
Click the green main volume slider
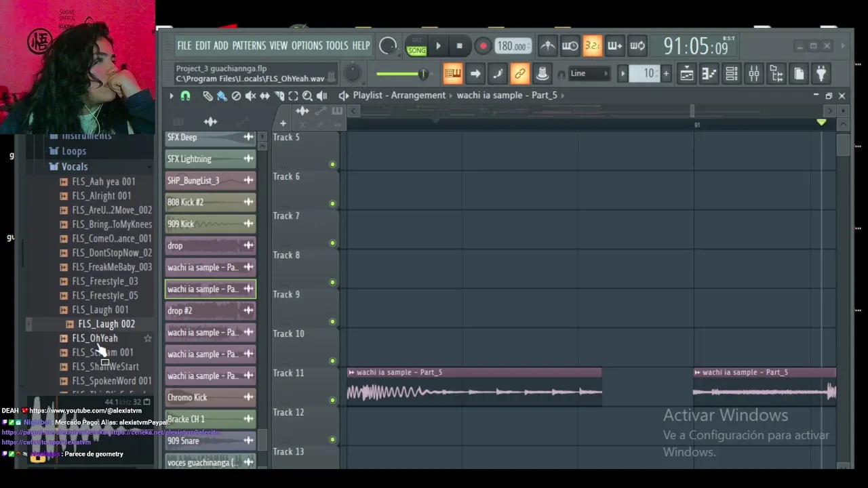tap(401, 73)
